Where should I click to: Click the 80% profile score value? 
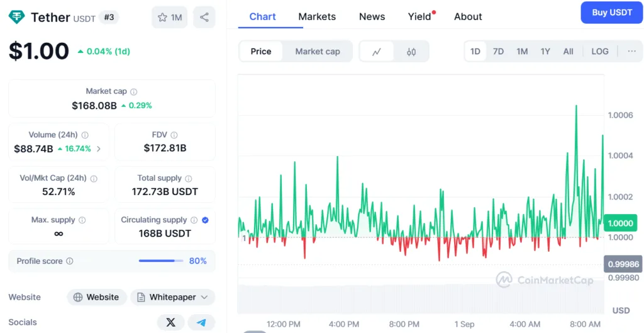[198, 261]
